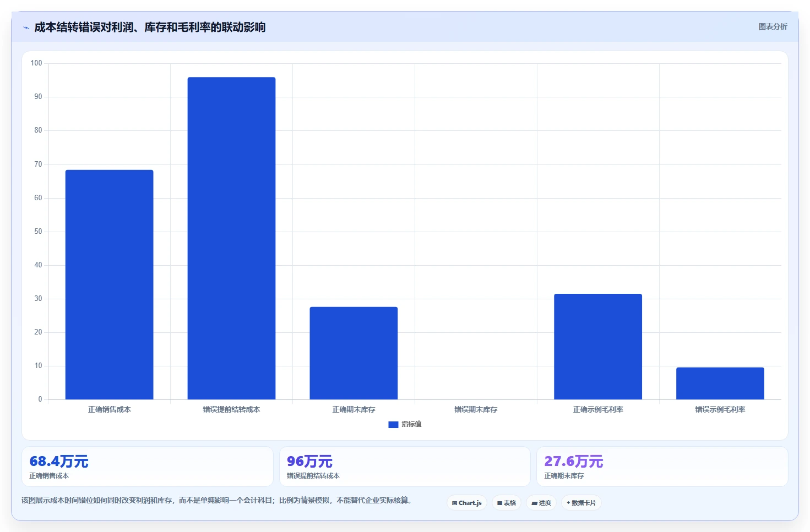Click the 正确期末库存 axis label
The width and height of the screenshot is (810, 532).
[x=354, y=409]
